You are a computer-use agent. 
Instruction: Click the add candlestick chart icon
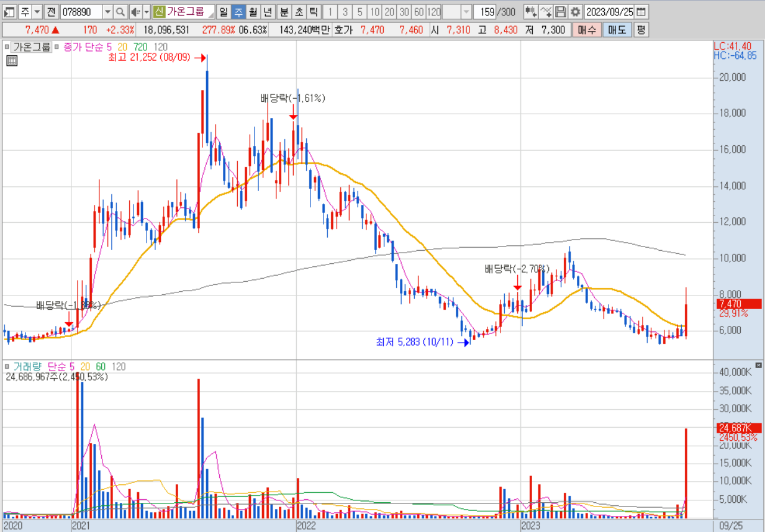point(531,12)
